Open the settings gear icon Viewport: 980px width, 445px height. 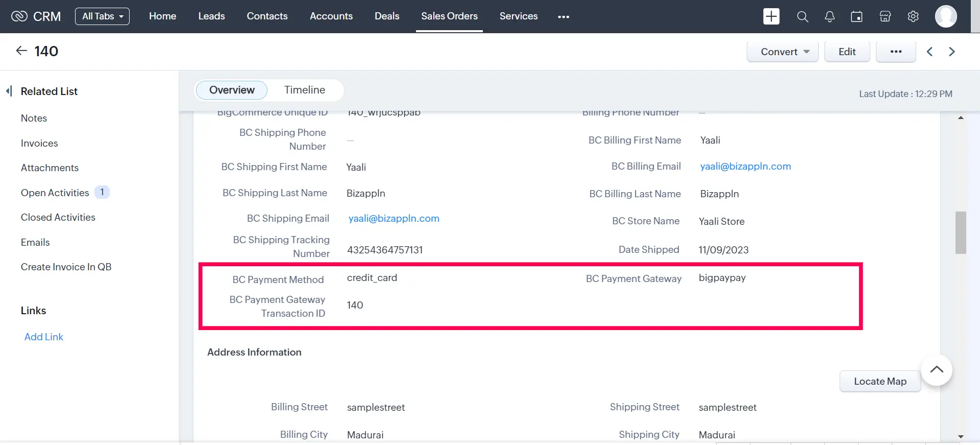(913, 16)
